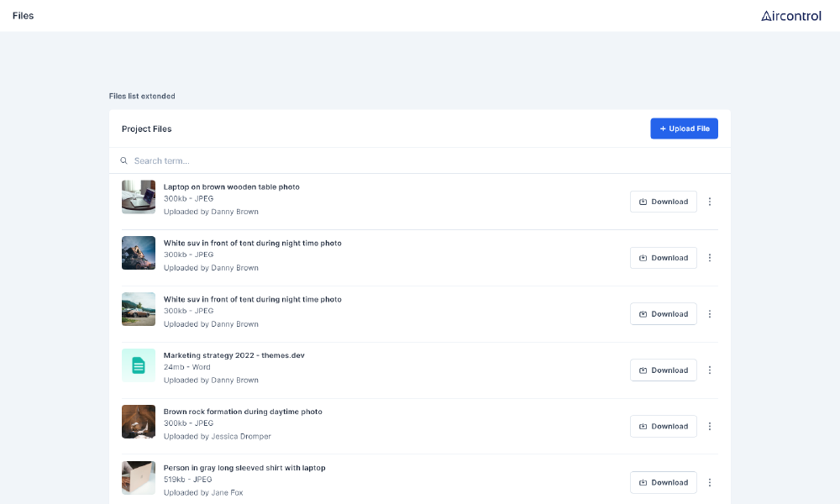Download Marketing strategy 2022 Word file
Image resolution: width=840 pixels, height=504 pixels.
pos(663,370)
